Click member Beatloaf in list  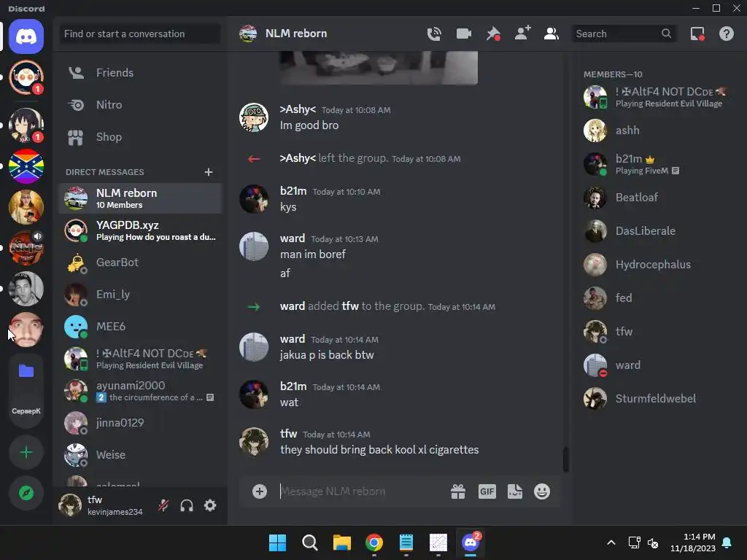click(659, 198)
